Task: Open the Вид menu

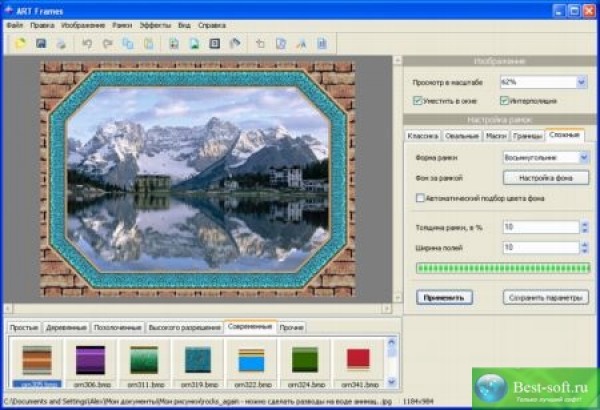Action: tap(184, 25)
